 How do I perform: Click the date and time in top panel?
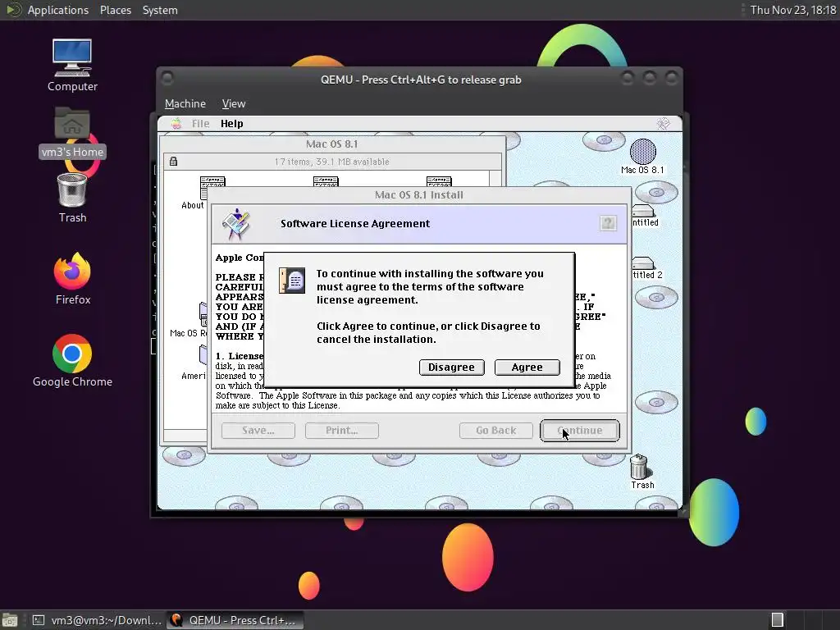click(x=793, y=10)
